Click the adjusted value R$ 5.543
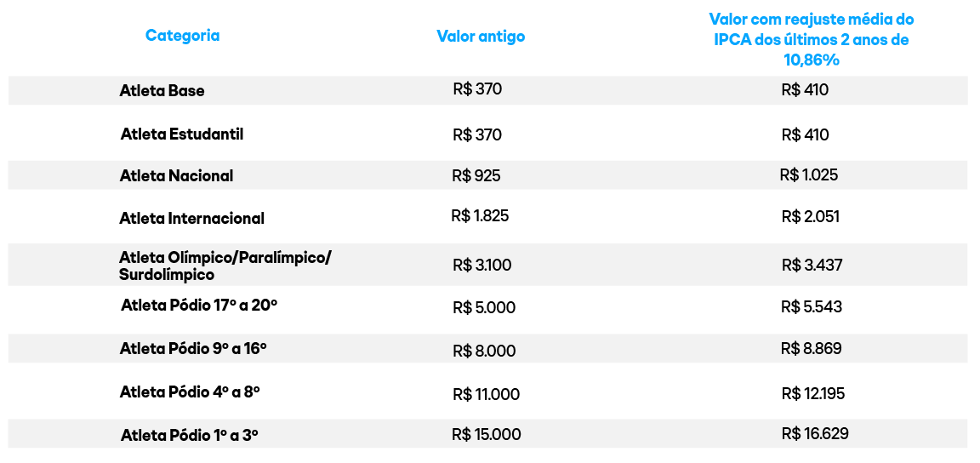Viewport: 980px width, 463px height. (812, 306)
